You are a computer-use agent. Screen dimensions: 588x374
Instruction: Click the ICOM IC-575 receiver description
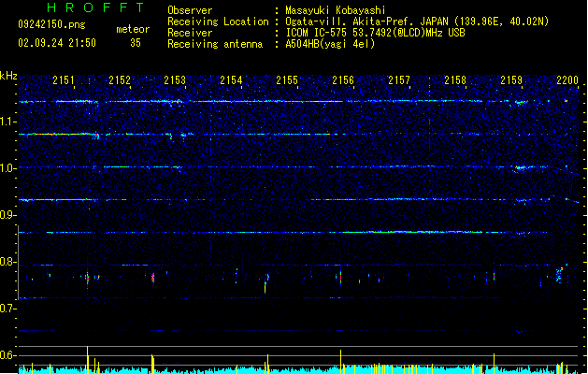[x=376, y=33]
